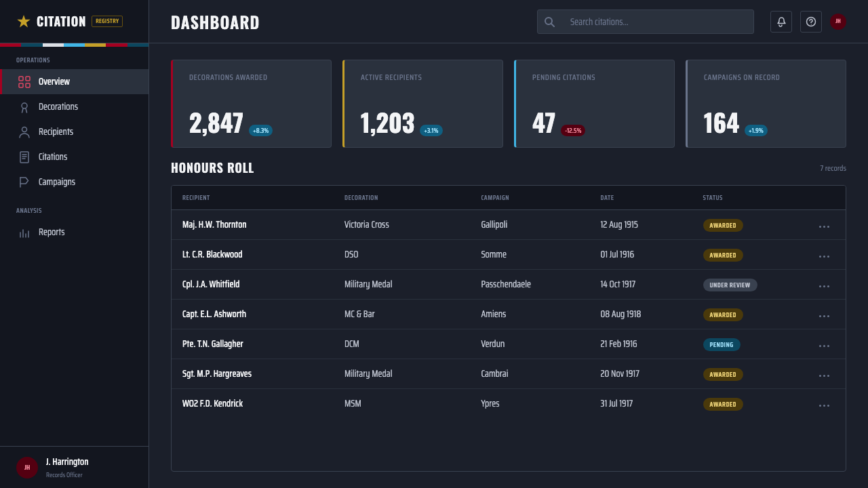Open row actions menu for Maj. H.W. Thornton
The height and width of the screenshot is (488, 868).
[x=824, y=226]
